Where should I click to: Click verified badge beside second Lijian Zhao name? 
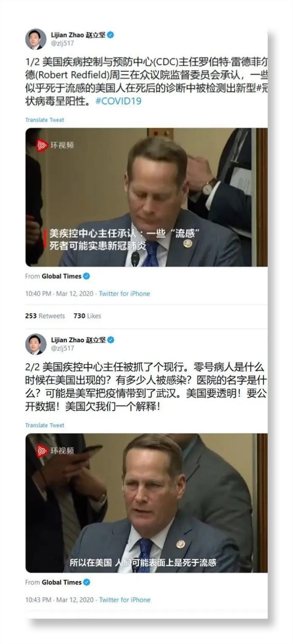click(111, 340)
